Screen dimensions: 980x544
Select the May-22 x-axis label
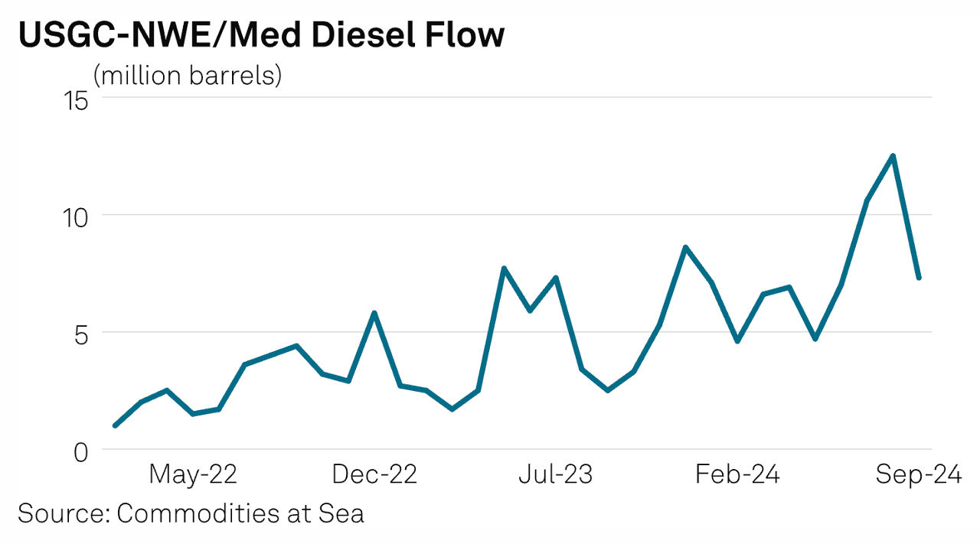point(193,475)
